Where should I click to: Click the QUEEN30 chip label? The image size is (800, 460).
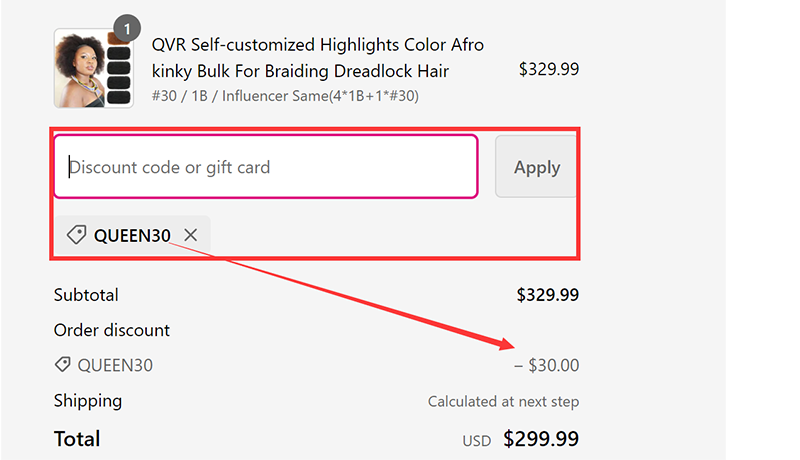[132, 235]
